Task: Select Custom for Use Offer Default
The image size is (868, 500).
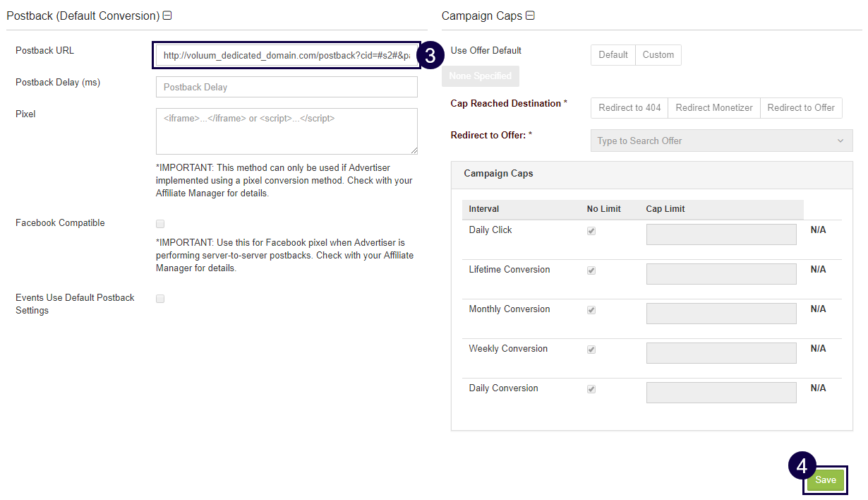Action: point(658,55)
